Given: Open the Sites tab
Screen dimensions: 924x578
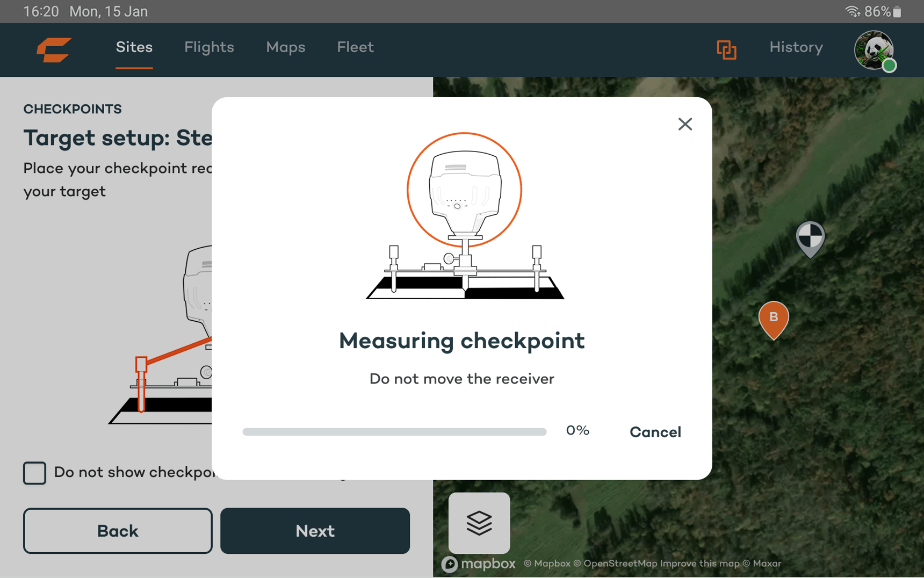Looking at the screenshot, I should tap(134, 47).
